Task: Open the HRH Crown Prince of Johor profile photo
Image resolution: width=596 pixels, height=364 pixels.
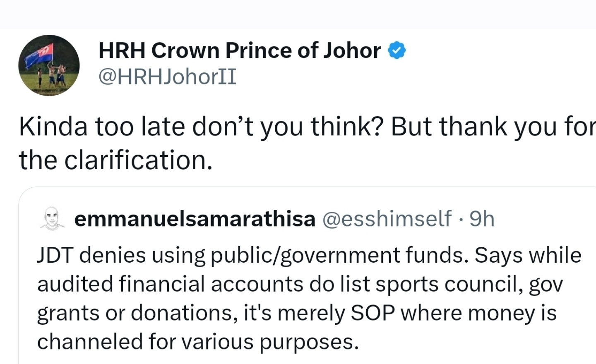Action: (x=49, y=65)
